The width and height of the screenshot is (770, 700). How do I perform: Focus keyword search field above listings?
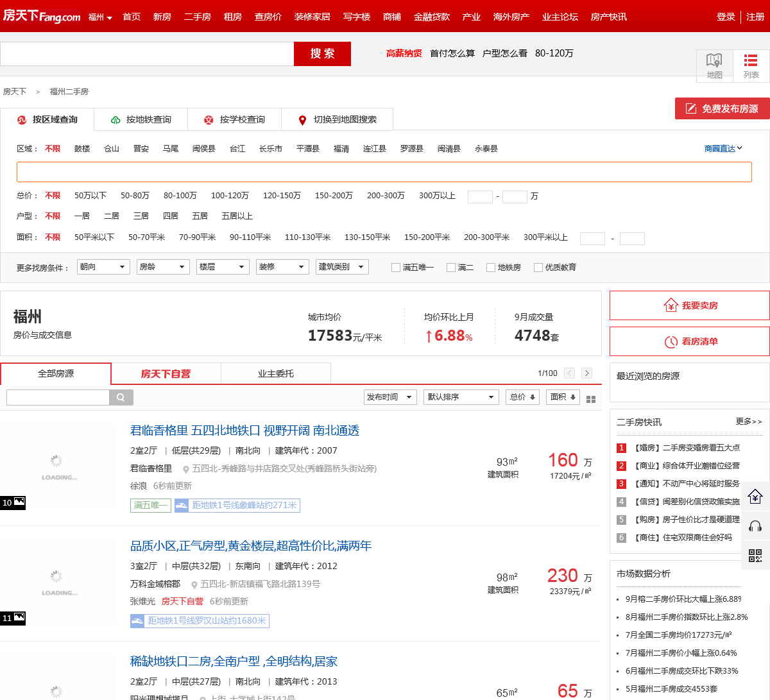click(x=58, y=398)
